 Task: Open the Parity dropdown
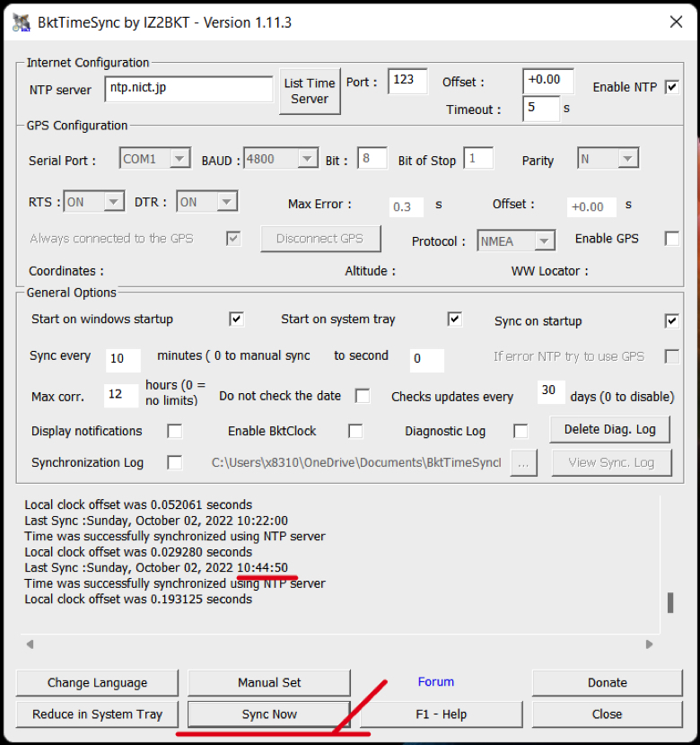(x=608, y=159)
